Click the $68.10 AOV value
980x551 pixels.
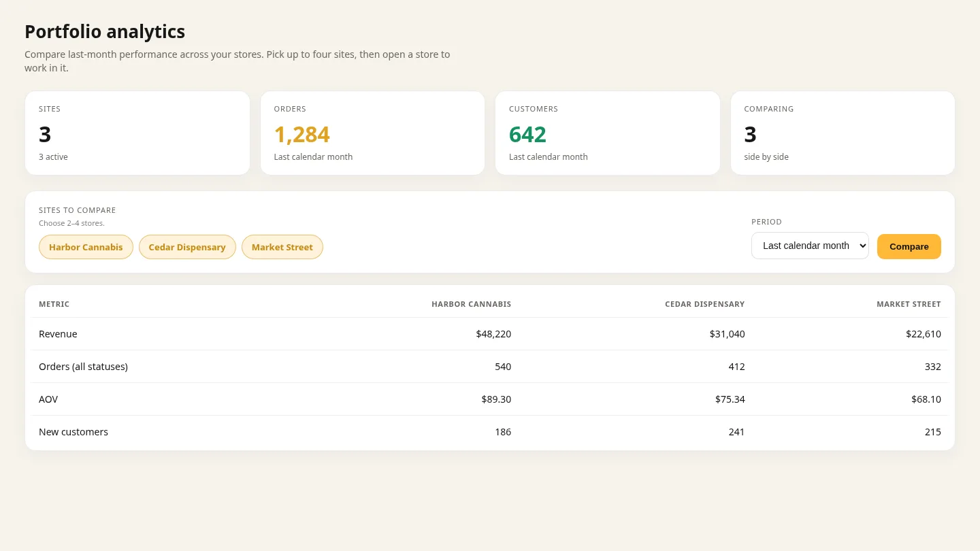tap(926, 399)
